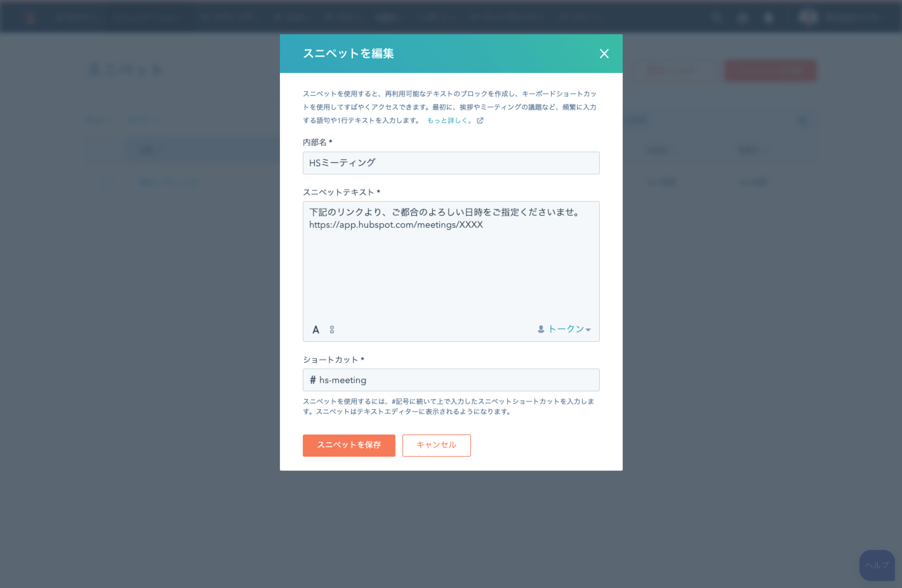Click スニペットを保存 button
The height and width of the screenshot is (588, 902).
point(348,445)
